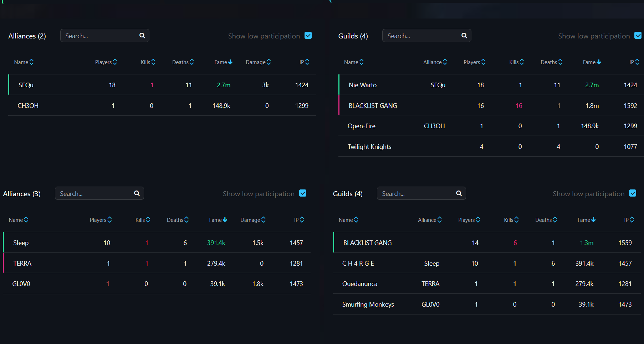The height and width of the screenshot is (344, 644).
Task: Sort top Guilds table by Alliance
Action: pyautogui.click(x=435, y=62)
